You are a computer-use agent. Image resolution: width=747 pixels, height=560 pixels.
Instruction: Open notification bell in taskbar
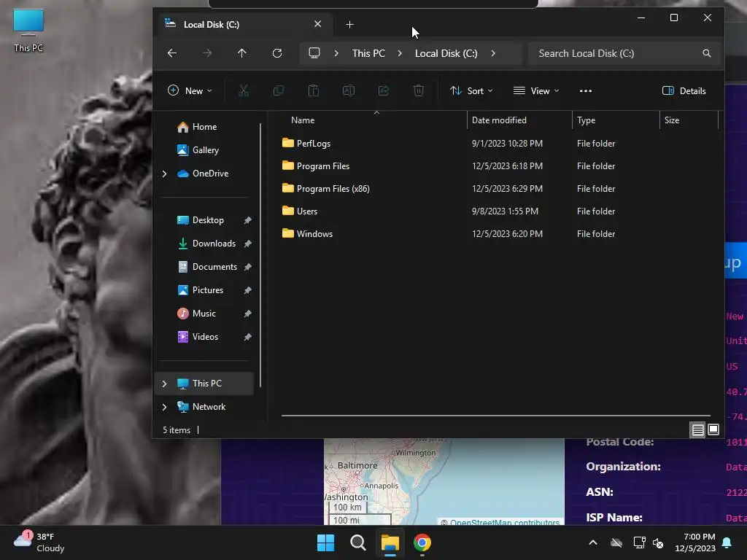click(727, 542)
